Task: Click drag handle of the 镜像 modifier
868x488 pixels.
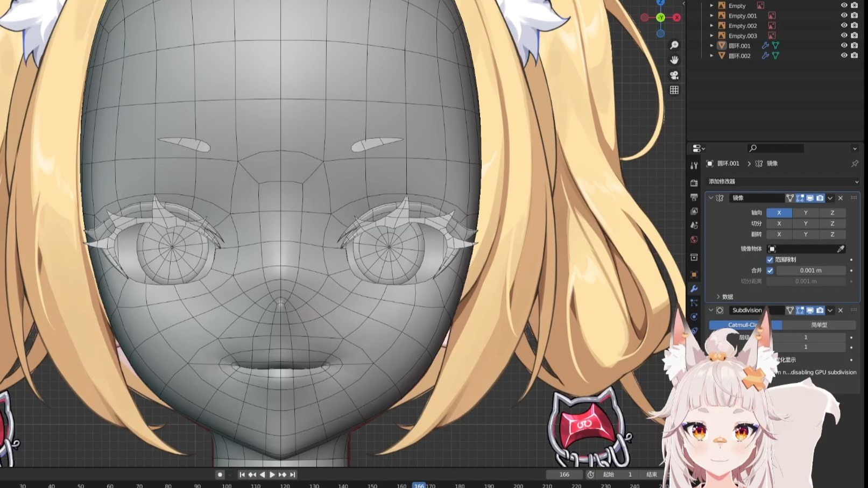Action: coord(853,198)
